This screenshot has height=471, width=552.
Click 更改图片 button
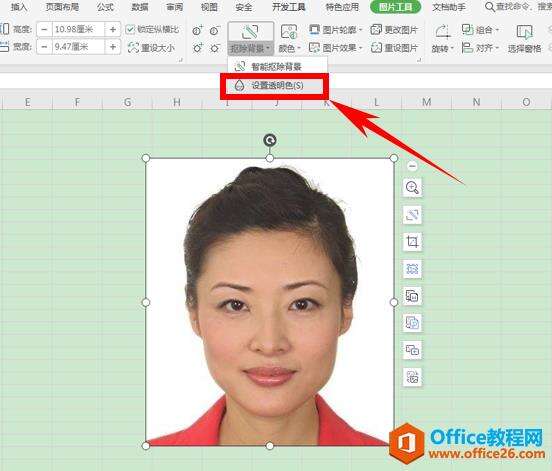(x=394, y=30)
